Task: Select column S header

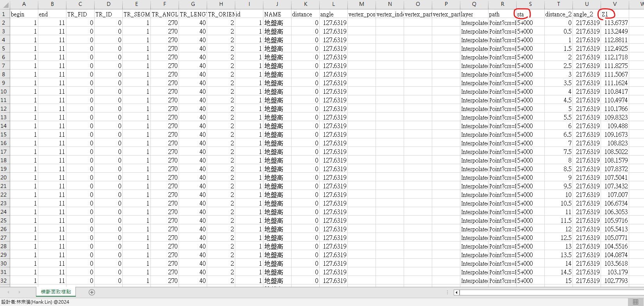Action: pos(530,4)
